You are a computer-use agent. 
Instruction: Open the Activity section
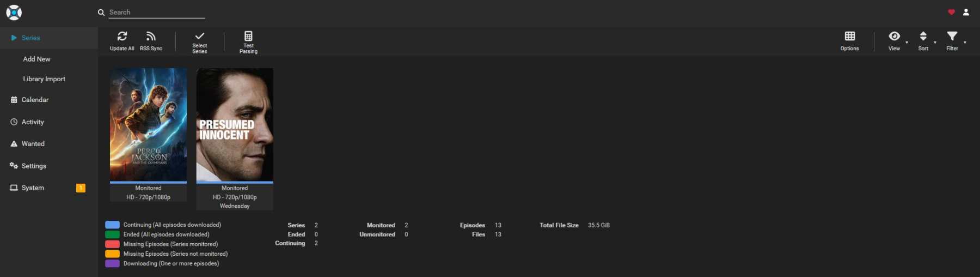[33, 122]
